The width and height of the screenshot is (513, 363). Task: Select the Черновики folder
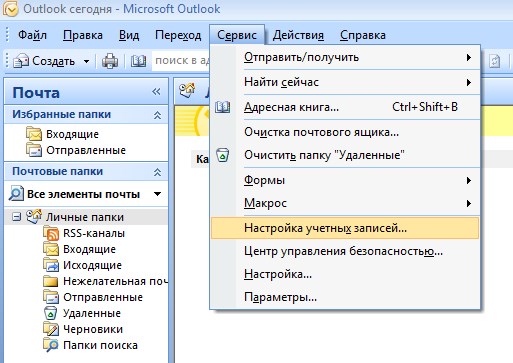[93, 329]
